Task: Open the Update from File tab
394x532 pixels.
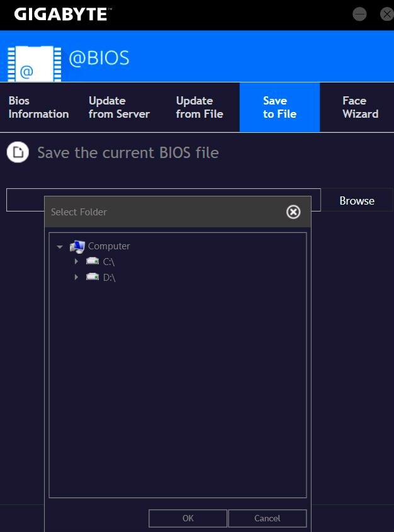Action: (200, 107)
